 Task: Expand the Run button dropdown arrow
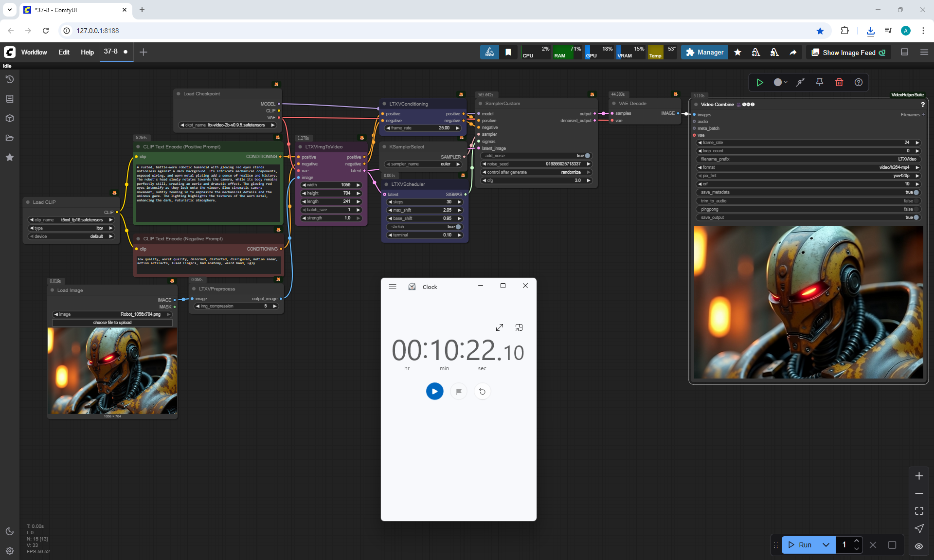click(x=826, y=545)
